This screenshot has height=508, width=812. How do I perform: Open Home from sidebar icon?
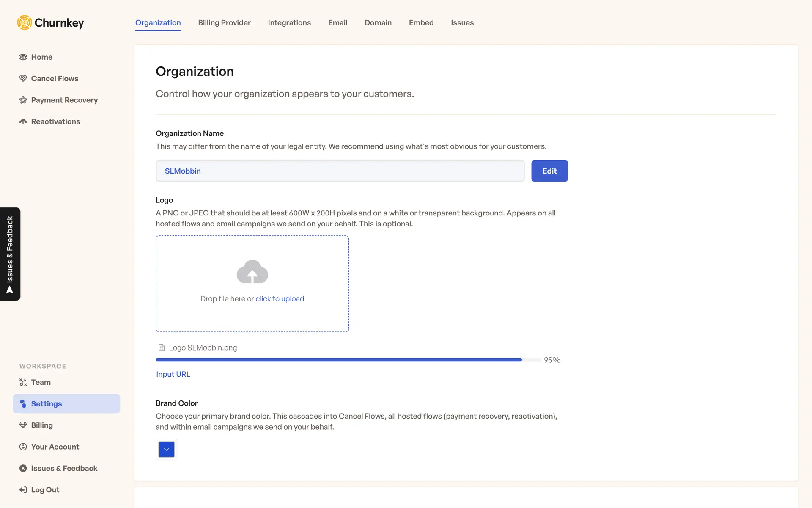pos(23,57)
